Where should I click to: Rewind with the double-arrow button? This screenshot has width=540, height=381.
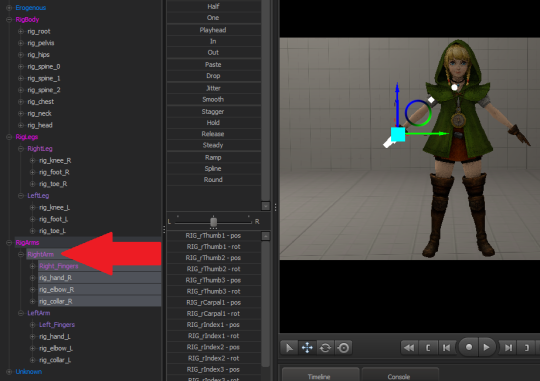point(409,348)
